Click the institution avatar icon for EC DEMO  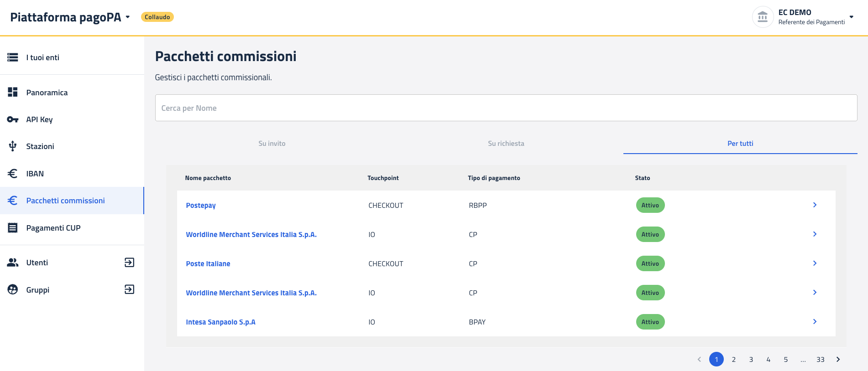[x=763, y=17]
